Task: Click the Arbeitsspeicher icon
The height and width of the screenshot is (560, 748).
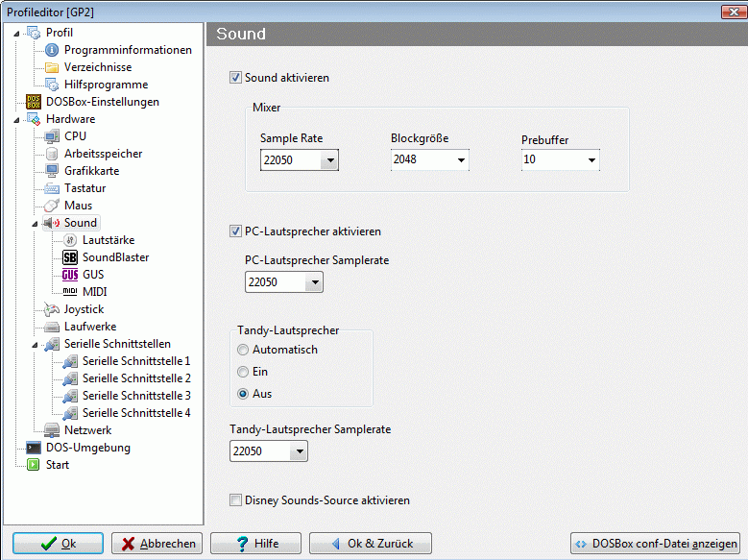Action: click(x=52, y=154)
